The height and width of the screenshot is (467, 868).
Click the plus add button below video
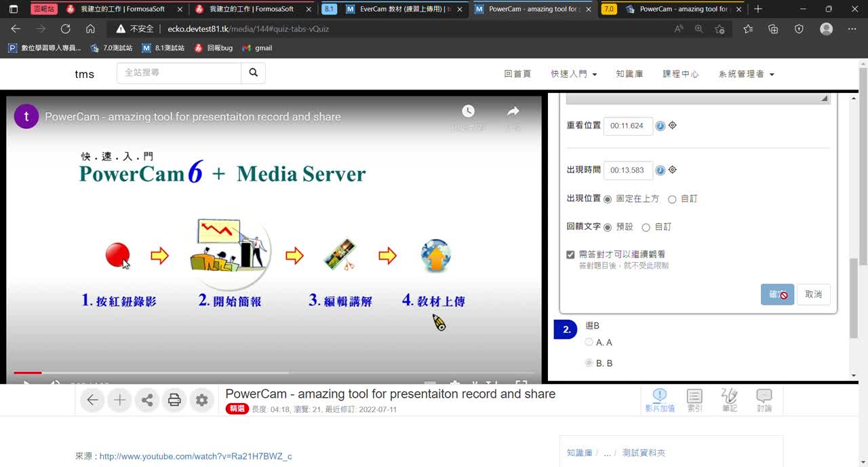(119, 400)
